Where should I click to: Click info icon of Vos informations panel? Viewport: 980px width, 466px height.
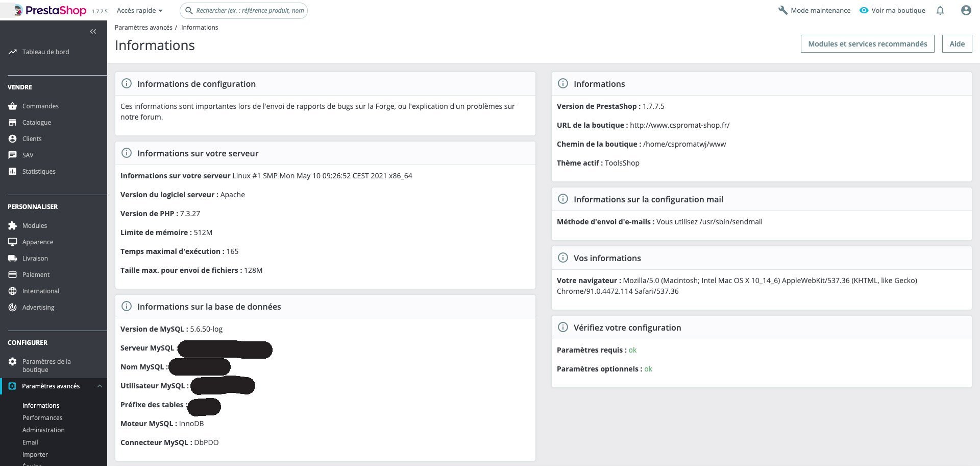pyautogui.click(x=563, y=258)
